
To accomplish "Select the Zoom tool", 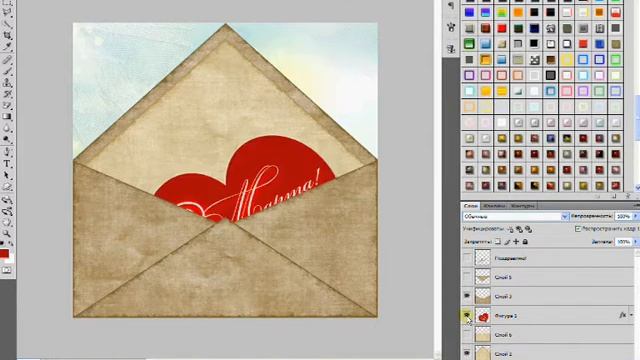I will (7, 234).
